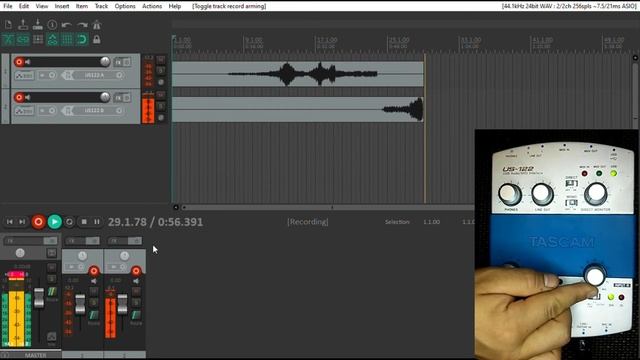Click track 1 pan knob in the mixer
640x360 pixels.
(x=82, y=256)
